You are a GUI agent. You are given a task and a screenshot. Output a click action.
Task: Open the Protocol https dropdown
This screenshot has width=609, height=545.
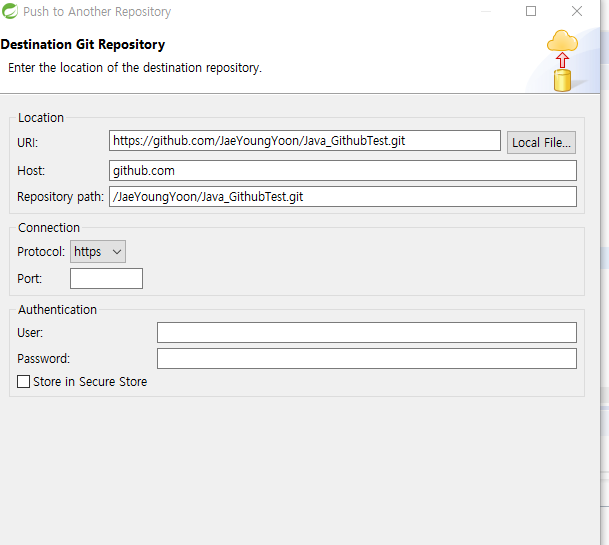point(98,252)
